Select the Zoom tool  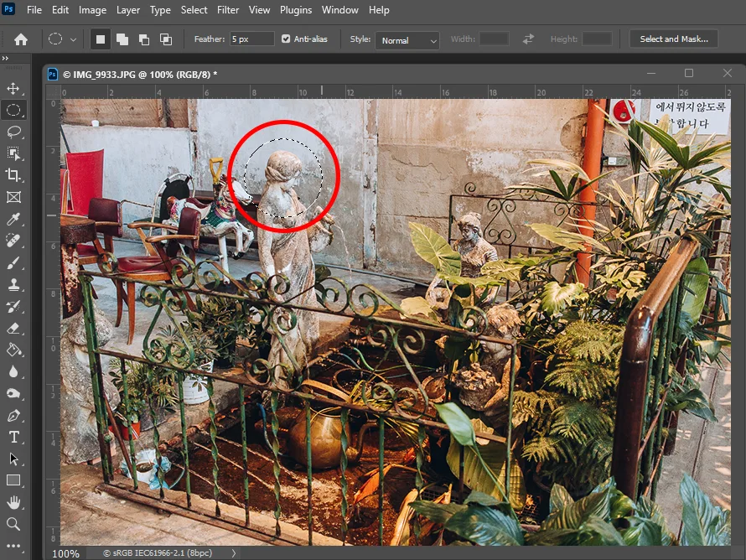[x=13, y=524]
